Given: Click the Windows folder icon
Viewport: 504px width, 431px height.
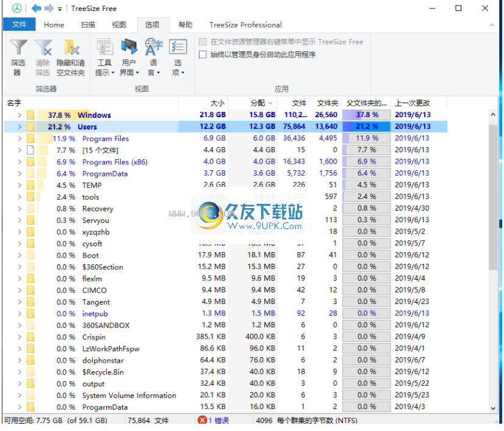Looking at the screenshot, I should [31, 115].
